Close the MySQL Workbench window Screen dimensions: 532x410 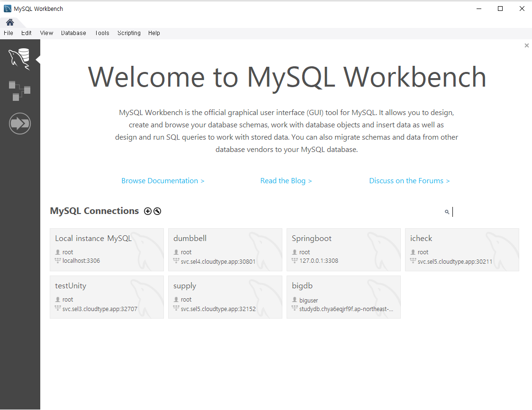point(522,9)
